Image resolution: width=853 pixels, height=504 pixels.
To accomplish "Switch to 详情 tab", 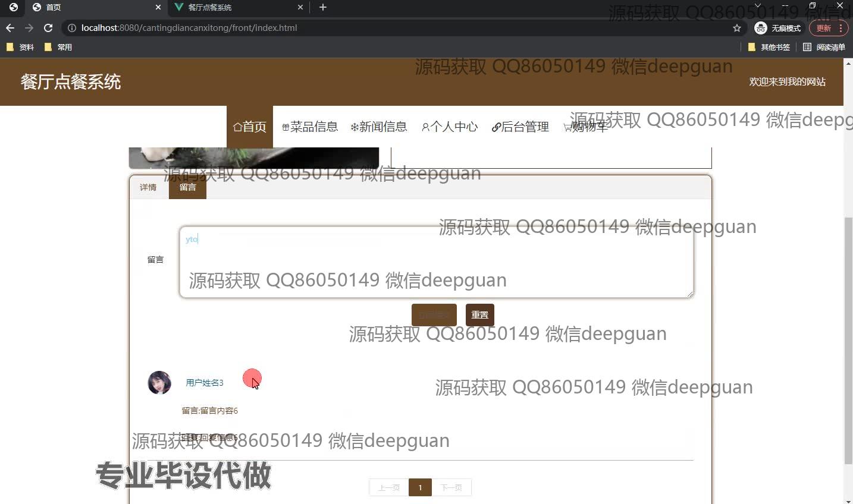I will 148,187.
